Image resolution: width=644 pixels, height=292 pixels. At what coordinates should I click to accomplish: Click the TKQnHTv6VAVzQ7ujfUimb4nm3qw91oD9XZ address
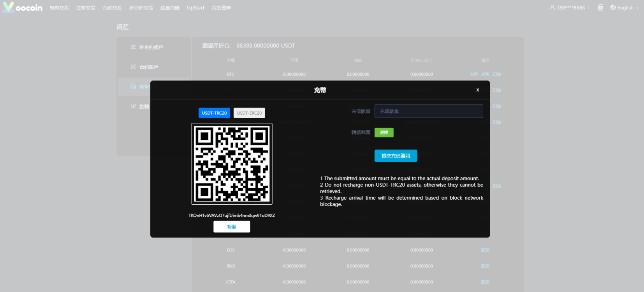coord(232,215)
